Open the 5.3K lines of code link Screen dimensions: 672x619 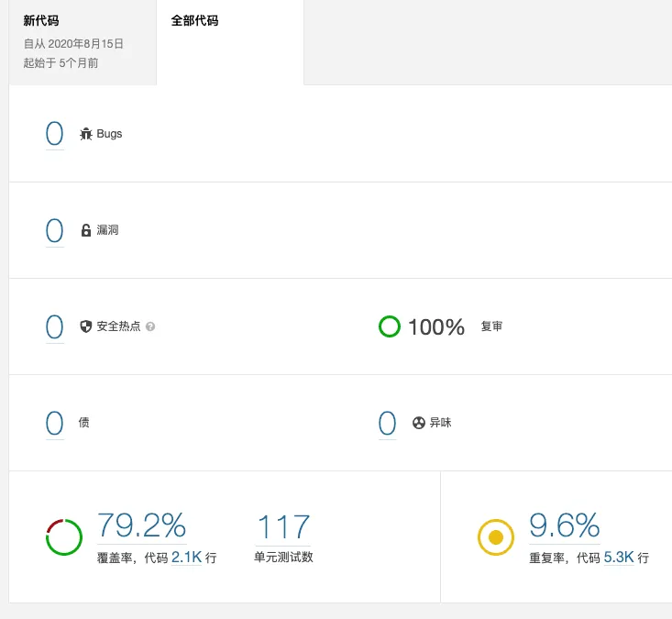point(619,558)
